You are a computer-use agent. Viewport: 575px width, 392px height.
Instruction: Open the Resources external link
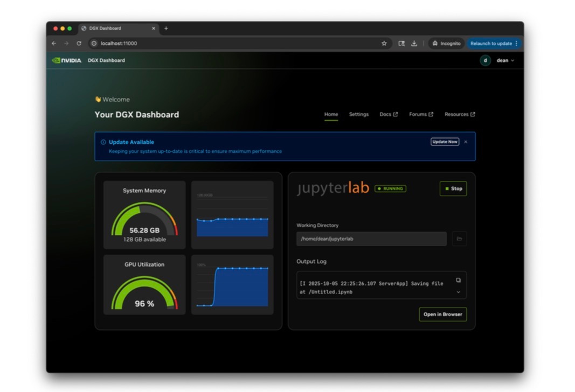pyautogui.click(x=460, y=114)
